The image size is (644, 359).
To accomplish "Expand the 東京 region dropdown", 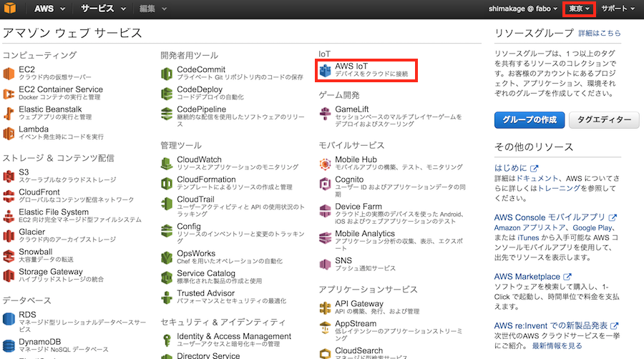I will point(580,9).
